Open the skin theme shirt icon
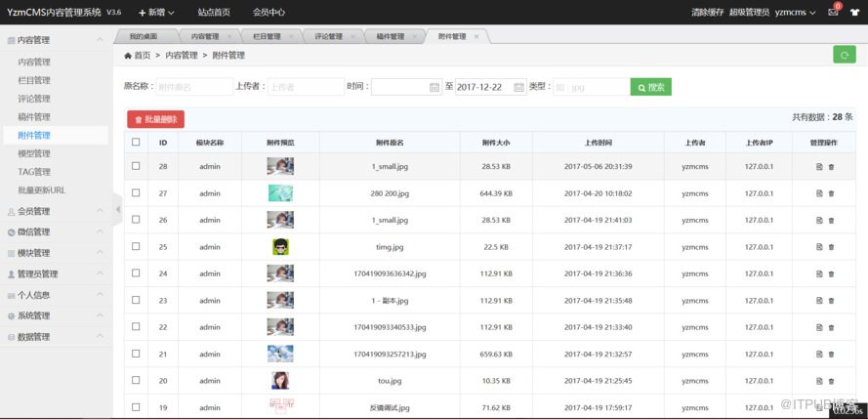This screenshot has height=419, width=868. coord(854,12)
